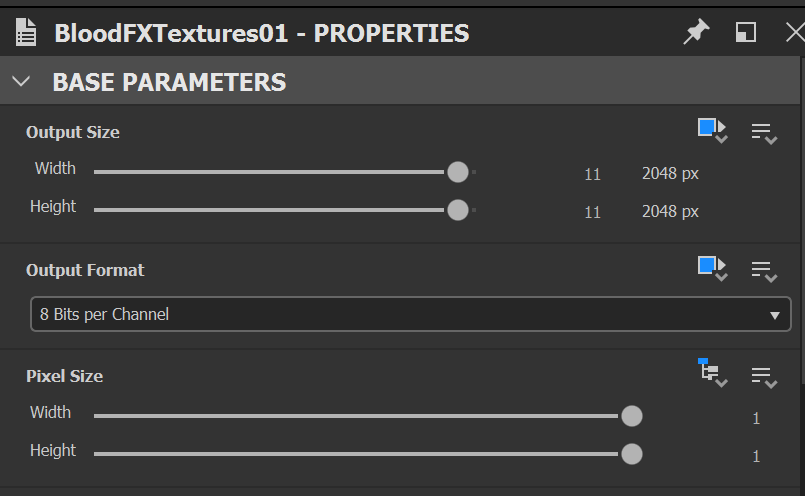Click the Pixel Size Width value field
The width and height of the screenshot is (805, 496).
tap(756, 418)
